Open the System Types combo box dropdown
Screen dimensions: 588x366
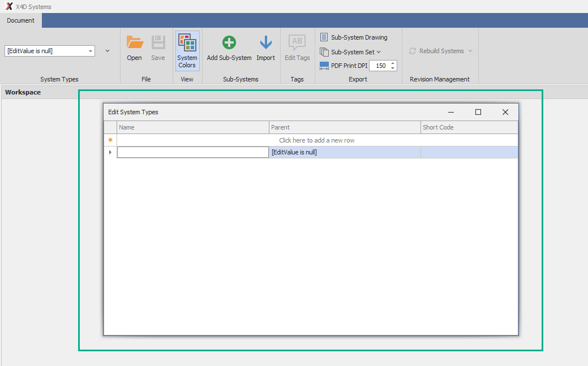pos(91,51)
